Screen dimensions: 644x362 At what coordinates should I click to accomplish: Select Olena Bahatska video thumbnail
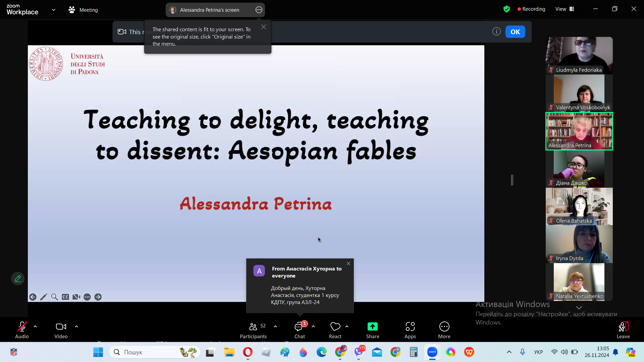579,206
